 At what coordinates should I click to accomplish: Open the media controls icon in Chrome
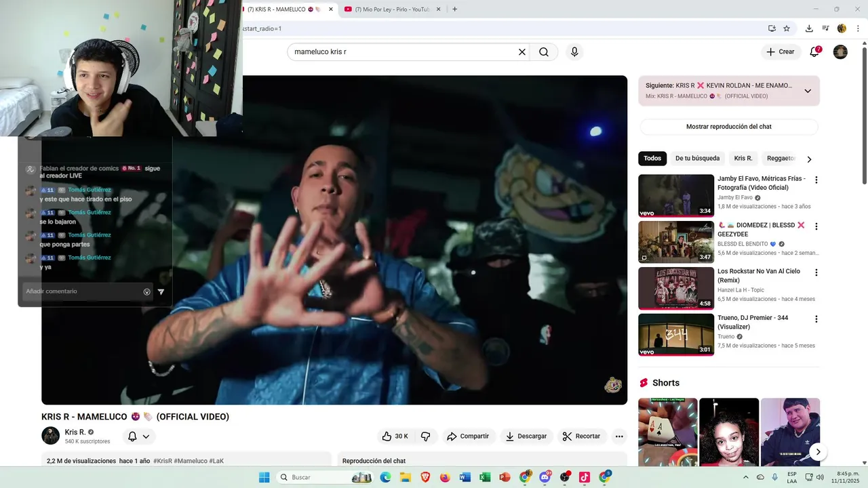click(x=825, y=28)
